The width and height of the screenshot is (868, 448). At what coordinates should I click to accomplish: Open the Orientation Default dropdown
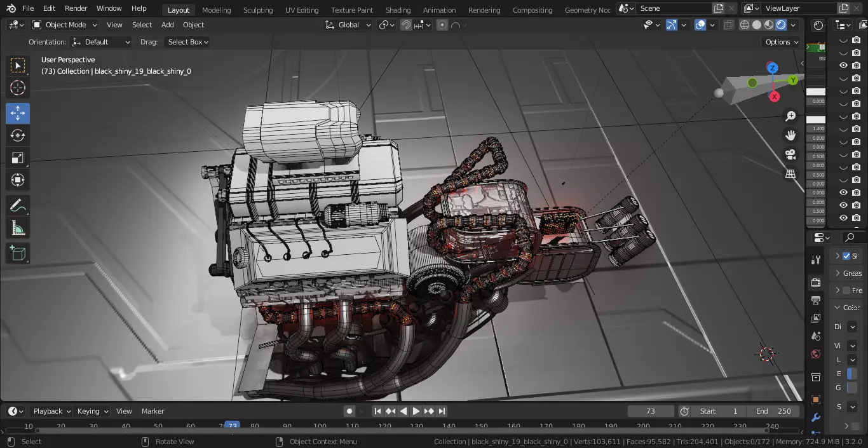(x=101, y=42)
